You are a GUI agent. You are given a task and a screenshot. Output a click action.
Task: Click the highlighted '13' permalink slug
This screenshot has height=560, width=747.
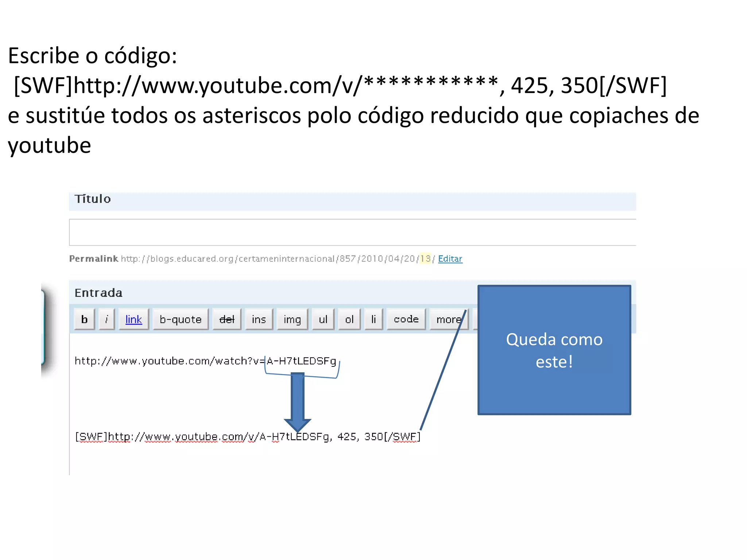coord(425,258)
